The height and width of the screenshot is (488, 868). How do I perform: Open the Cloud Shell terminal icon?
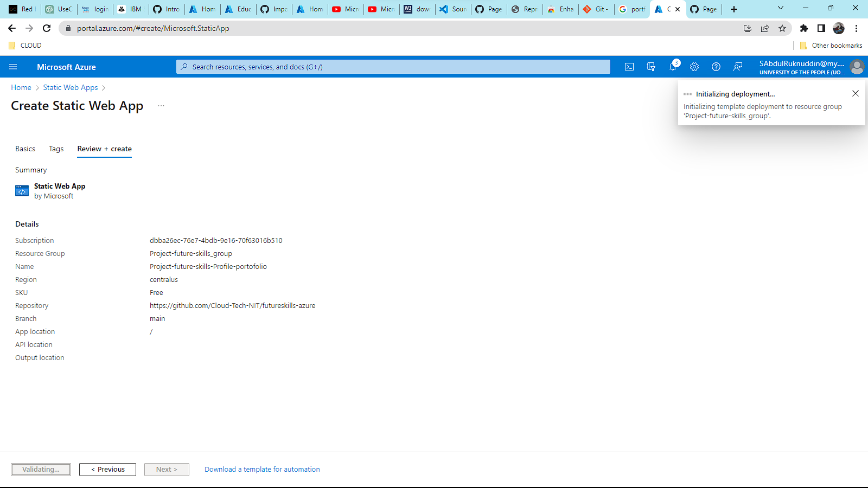point(629,67)
